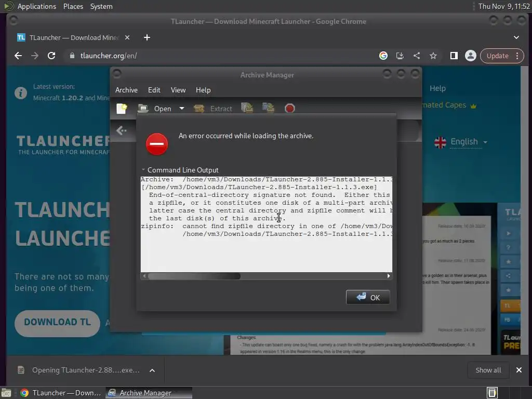Open the Archive menu
Image resolution: width=532 pixels, height=399 pixels.
click(126, 90)
